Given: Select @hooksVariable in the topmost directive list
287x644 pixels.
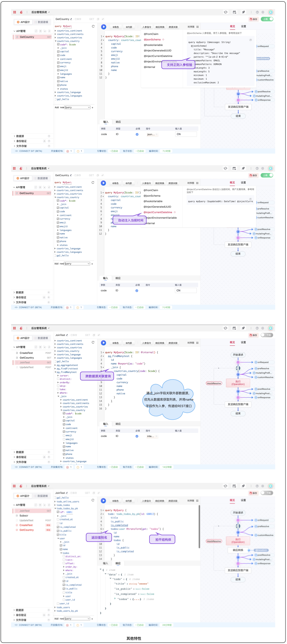Looking at the screenshot, I should pyautogui.click(x=153, y=45).
